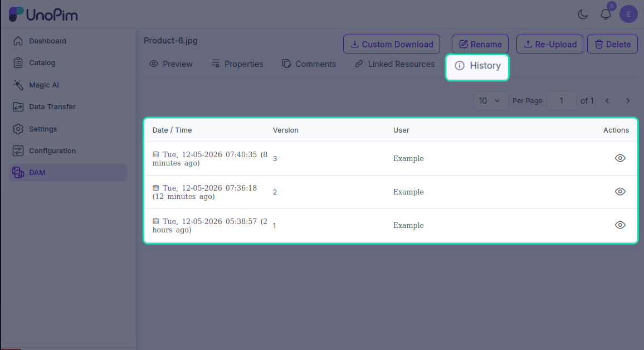Click the 07:40:35 timestamp entry
Screen dimensions: 644x350
(x=210, y=159)
